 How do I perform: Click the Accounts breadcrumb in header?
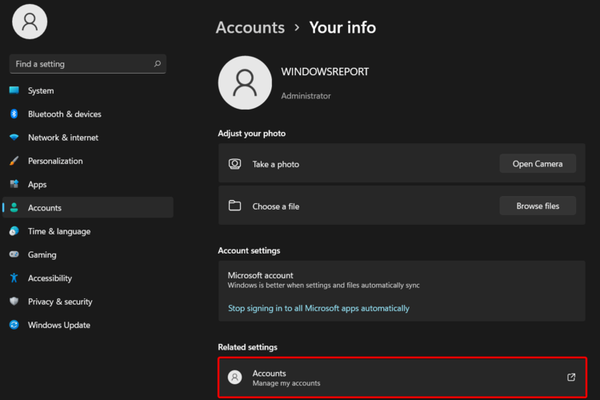pos(250,28)
